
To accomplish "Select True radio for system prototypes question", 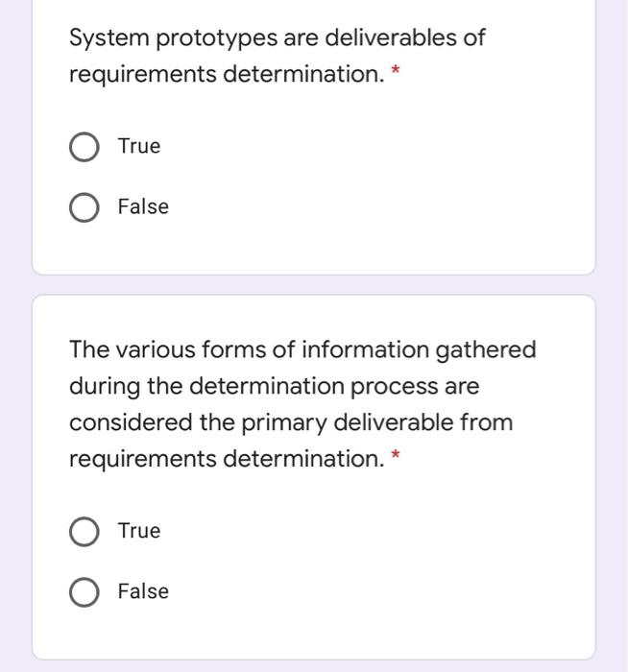I will [85, 147].
